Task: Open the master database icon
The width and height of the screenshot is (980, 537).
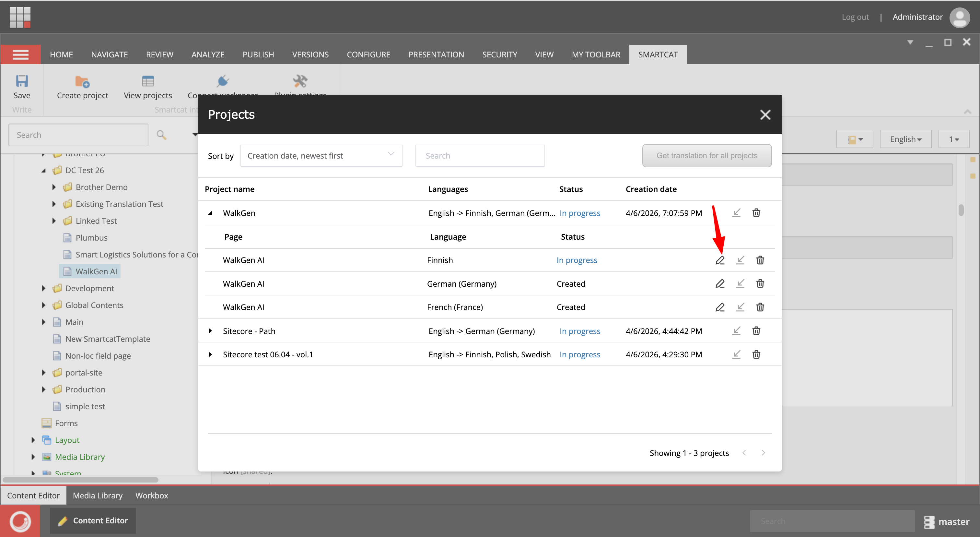Action: [929, 522]
